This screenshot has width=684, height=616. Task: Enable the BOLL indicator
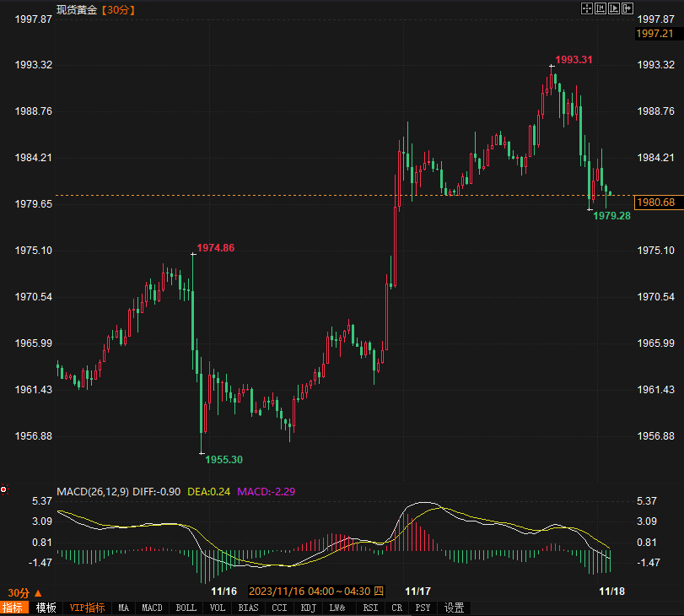(x=186, y=608)
